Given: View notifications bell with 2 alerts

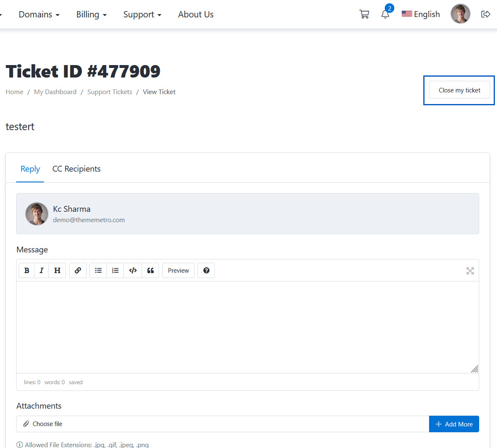Looking at the screenshot, I should tap(385, 15).
